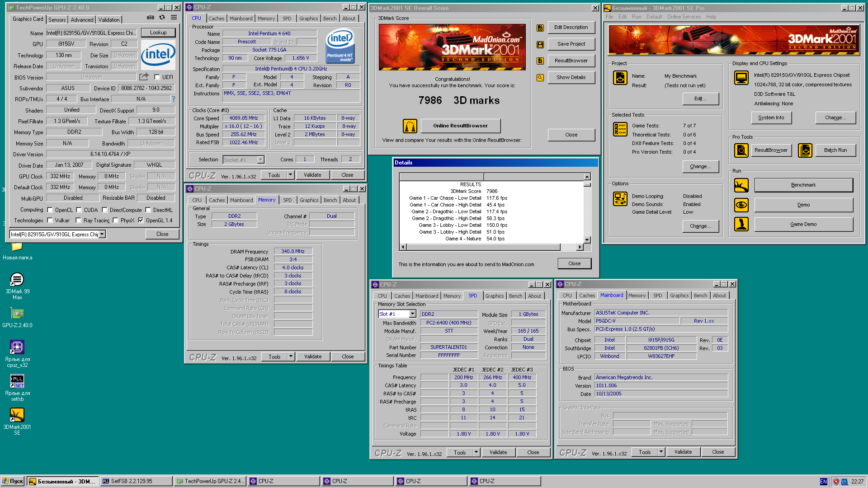Click Lookup button in GPU-Z
This screenshot has height=488, width=868.
(158, 33)
